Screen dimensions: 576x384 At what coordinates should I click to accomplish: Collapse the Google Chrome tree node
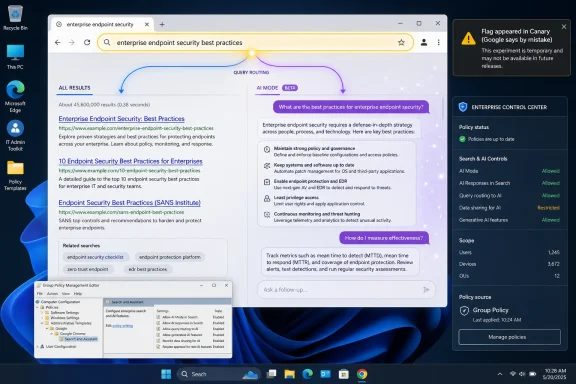pyautogui.click(x=51, y=334)
